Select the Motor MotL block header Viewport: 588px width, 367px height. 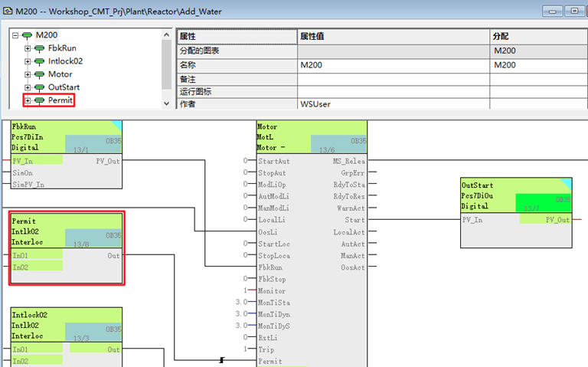pyautogui.click(x=312, y=136)
